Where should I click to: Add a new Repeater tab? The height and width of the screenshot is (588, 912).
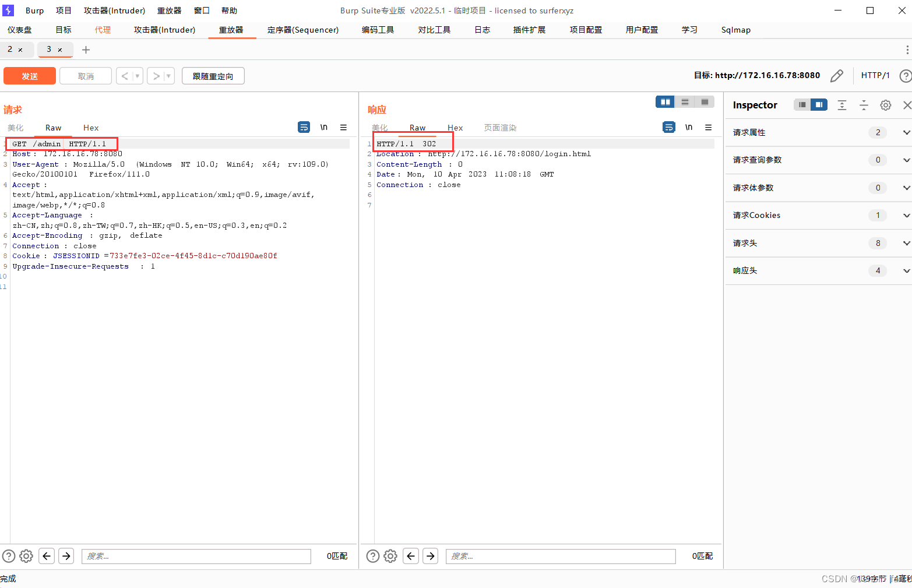86,50
